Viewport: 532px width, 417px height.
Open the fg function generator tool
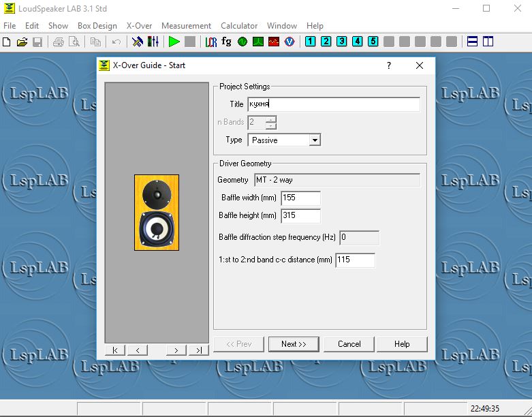pos(226,42)
